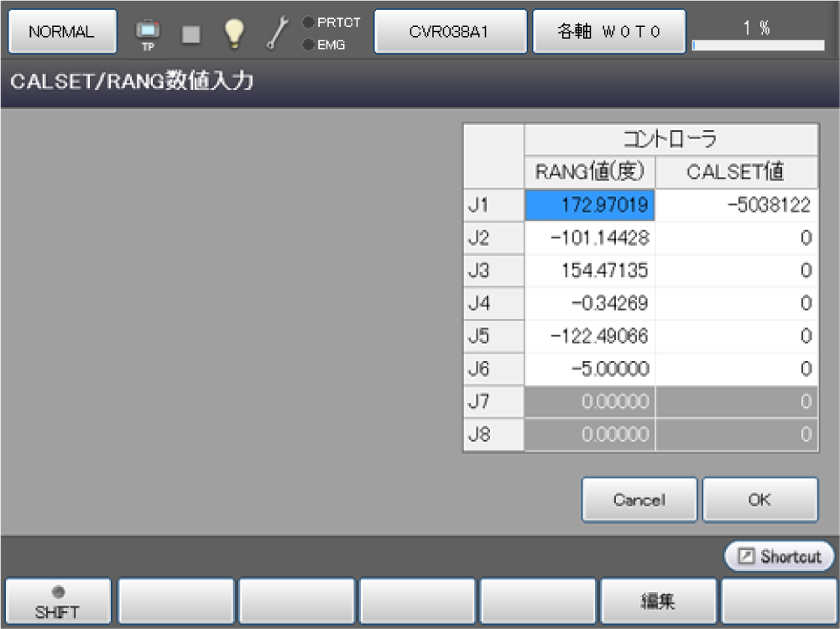This screenshot has width=840, height=629.
Task: Open the Shortcut menu
Action: pyautogui.click(x=780, y=556)
